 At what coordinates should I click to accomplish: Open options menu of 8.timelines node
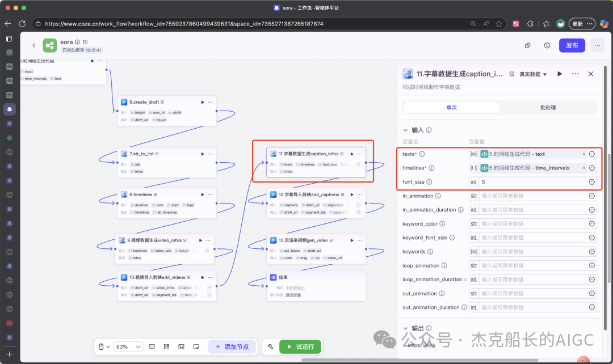[211, 194]
